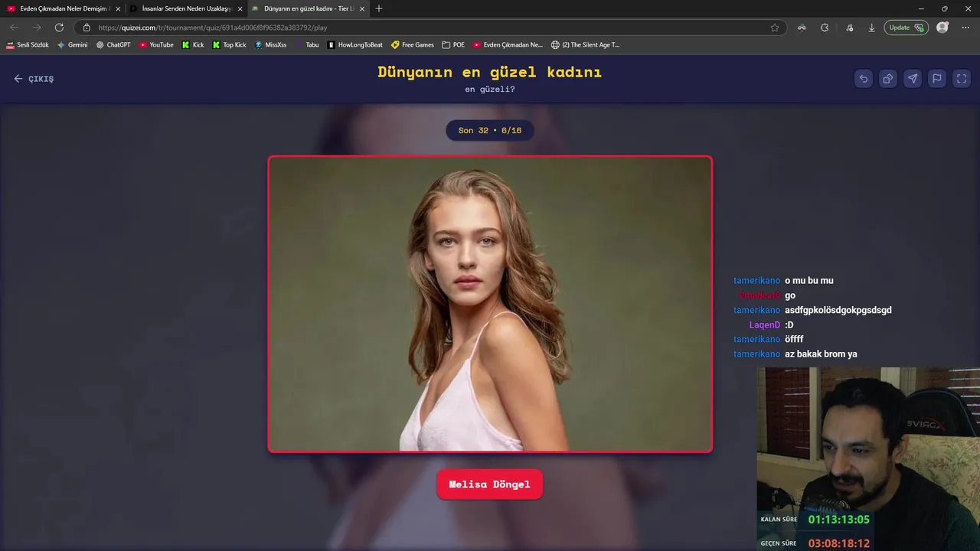Close the İnsanlar Senden Neden Uzaklaşıyor tab
The height and width of the screenshot is (551, 980).
tap(240, 8)
